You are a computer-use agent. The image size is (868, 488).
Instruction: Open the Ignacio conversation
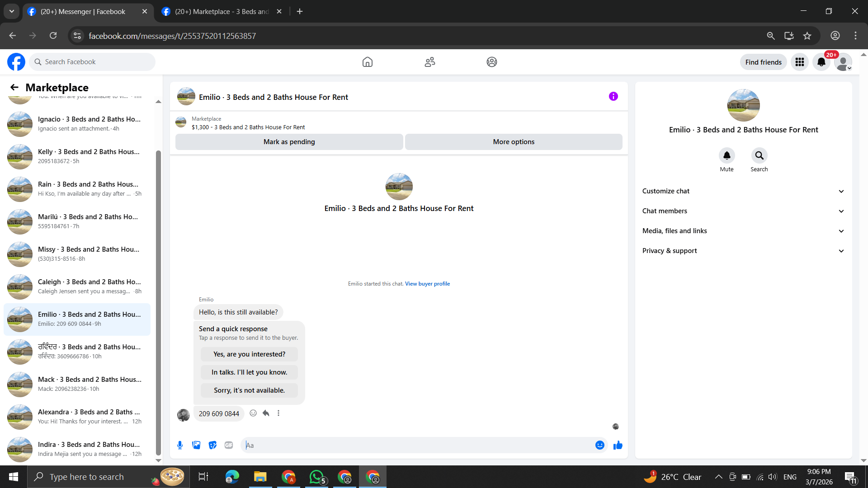pos(77,124)
